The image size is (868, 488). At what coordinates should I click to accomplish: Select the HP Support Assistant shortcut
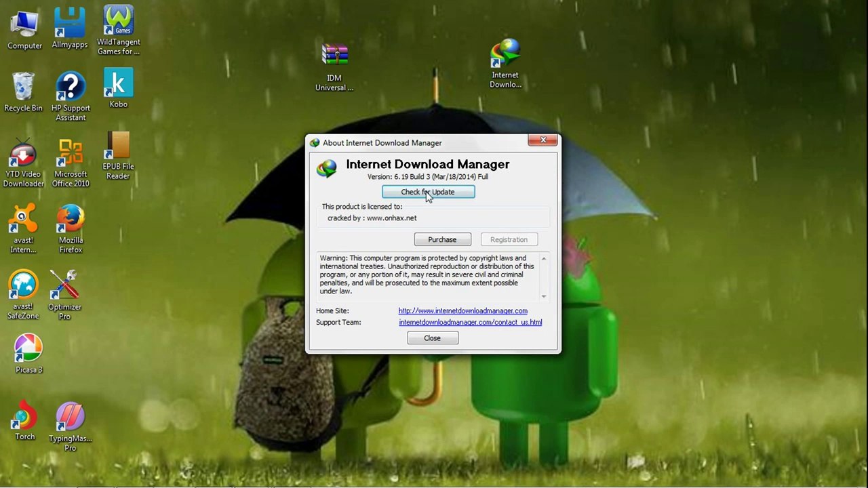click(x=71, y=97)
